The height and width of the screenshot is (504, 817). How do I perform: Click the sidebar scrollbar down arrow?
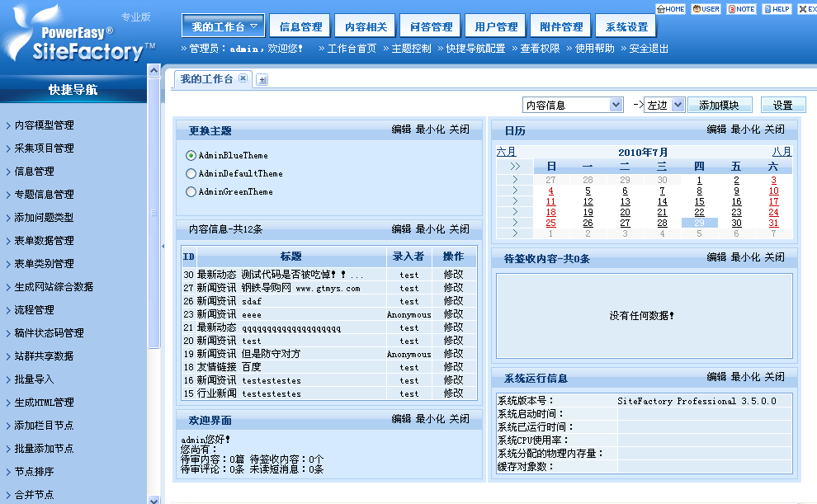(x=153, y=498)
